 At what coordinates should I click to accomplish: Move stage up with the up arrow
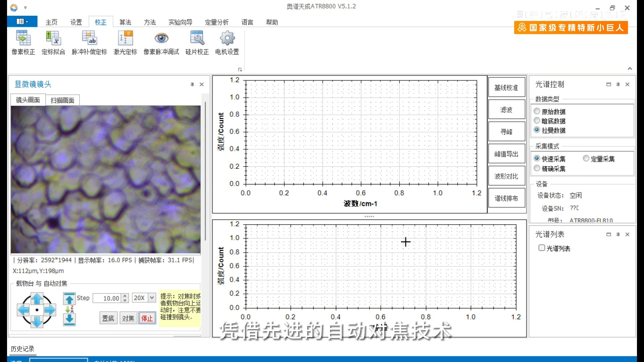tap(37, 298)
